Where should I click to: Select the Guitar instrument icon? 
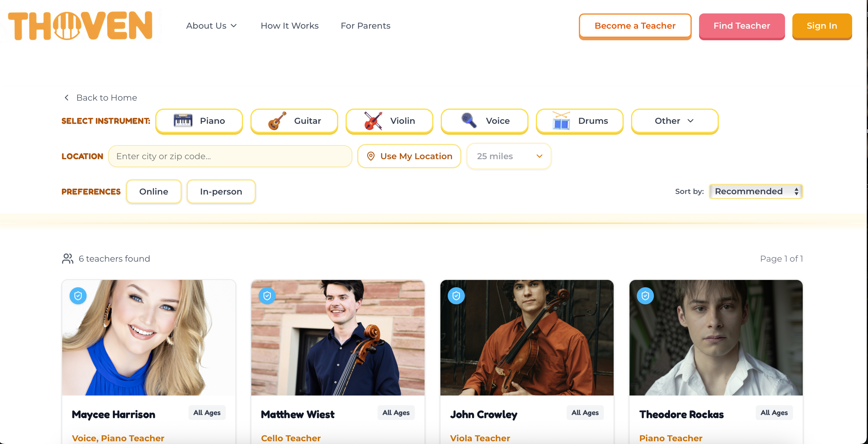(277, 120)
